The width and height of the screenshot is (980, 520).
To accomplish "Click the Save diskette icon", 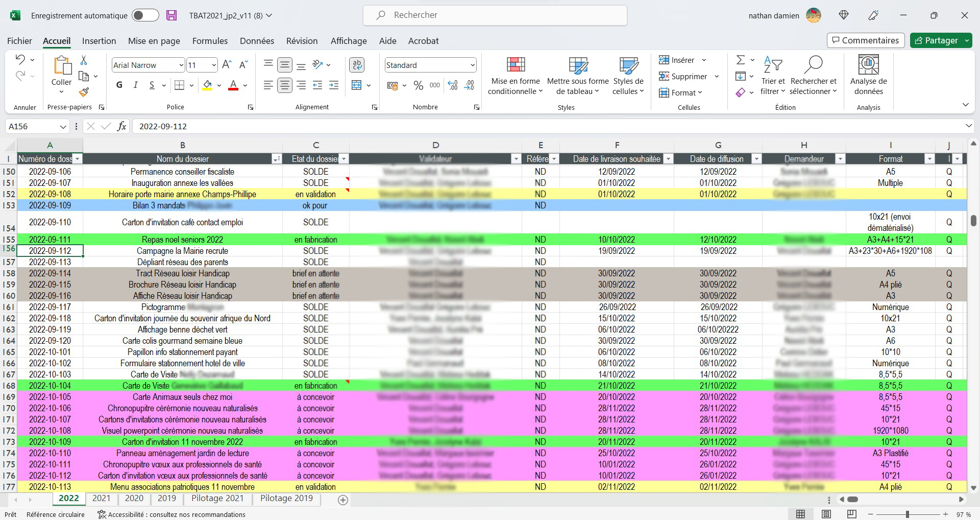I will [x=171, y=15].
